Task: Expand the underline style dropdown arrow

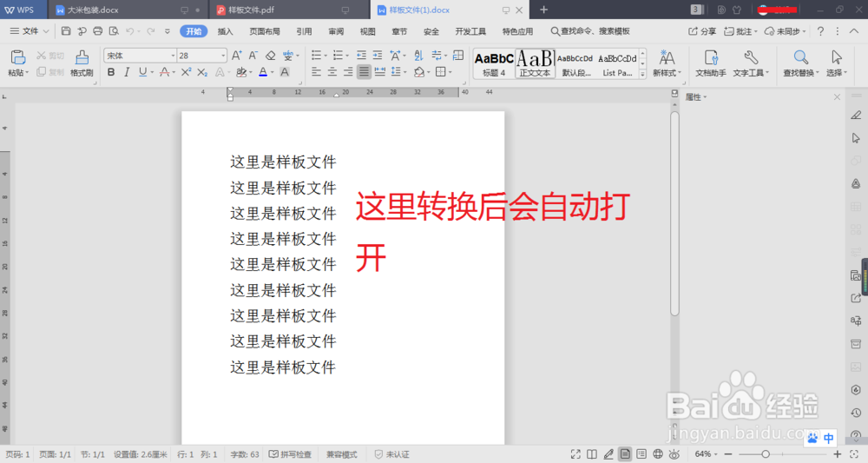Action: (x=152, y=73)
